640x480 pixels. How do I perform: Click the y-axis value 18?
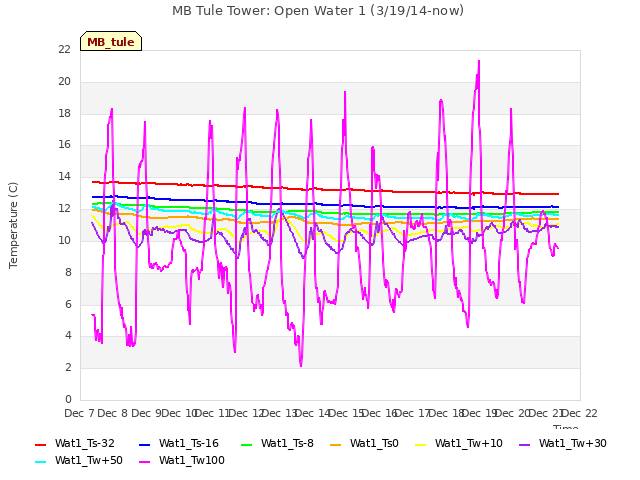pos(64,113)
